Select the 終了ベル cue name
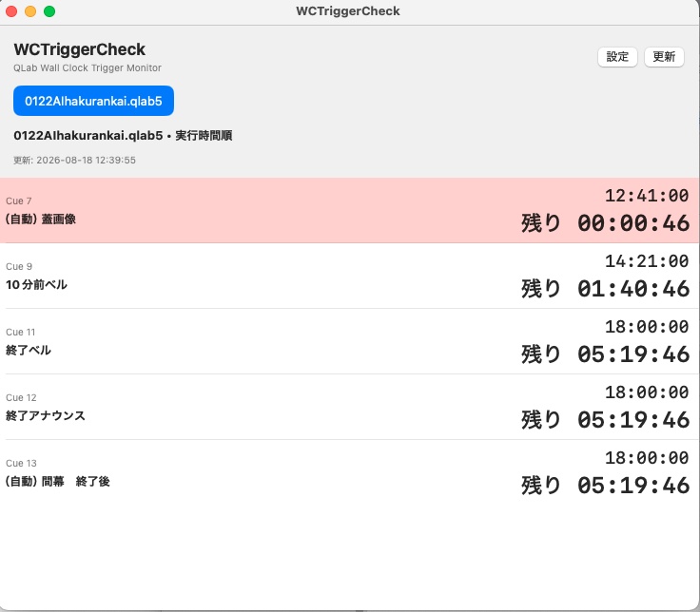Image resolution: width=700 pixels, height=612 pixels. click(x=29, y=350)
